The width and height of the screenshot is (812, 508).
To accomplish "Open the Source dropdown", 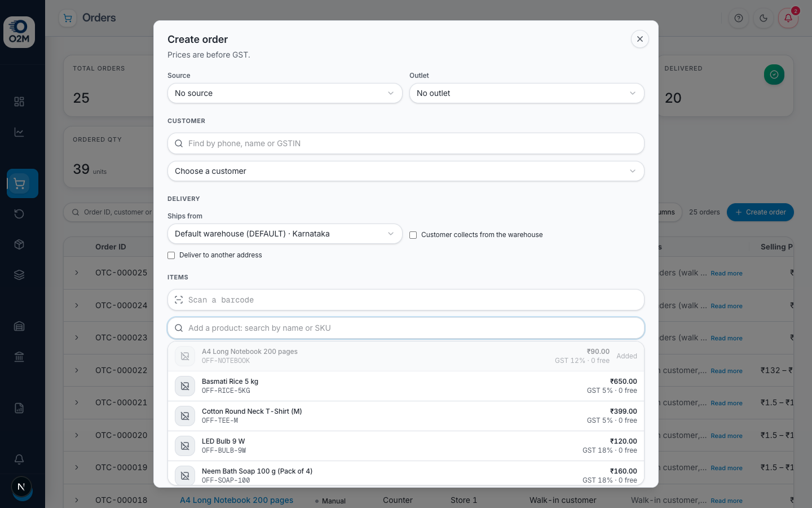I will click(285, 93).
